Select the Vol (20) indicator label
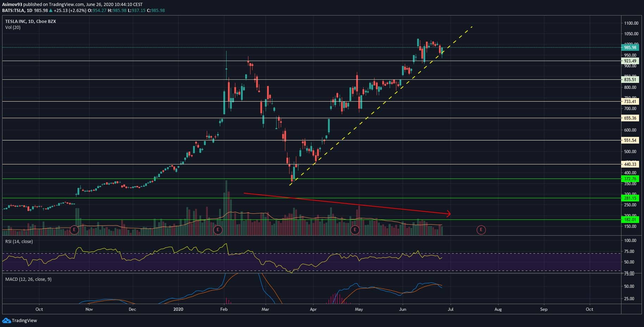Image resolution: width=644 pixels, height=327 pixels. click(13, 28)
